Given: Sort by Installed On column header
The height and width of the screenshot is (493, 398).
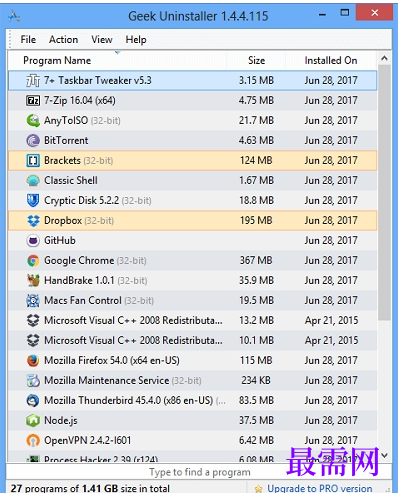Looking at the screenshot, I should (331, 60).
